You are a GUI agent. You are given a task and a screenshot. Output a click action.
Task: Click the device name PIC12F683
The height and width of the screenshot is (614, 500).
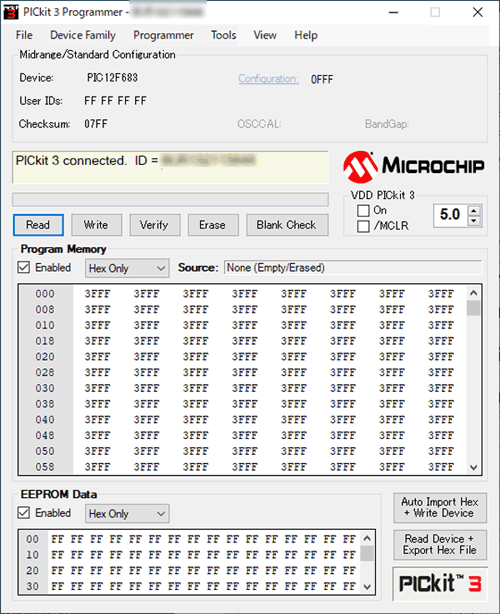point(112,78)
